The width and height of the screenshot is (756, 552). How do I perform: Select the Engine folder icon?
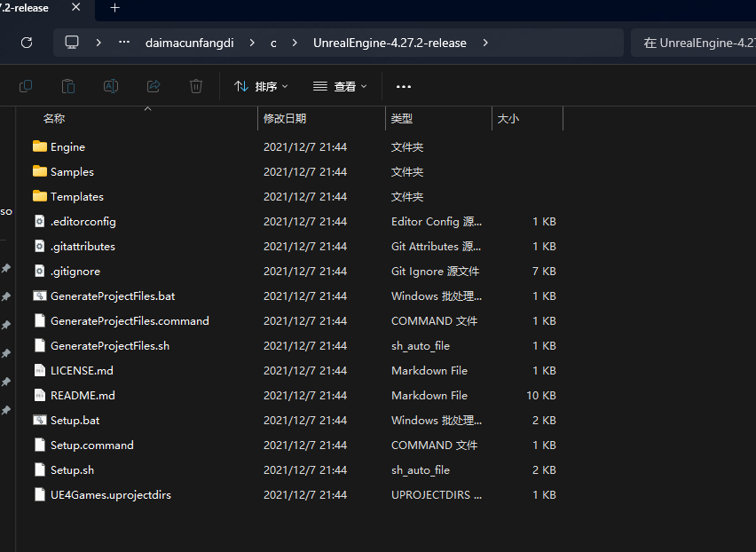pos(40,146)
